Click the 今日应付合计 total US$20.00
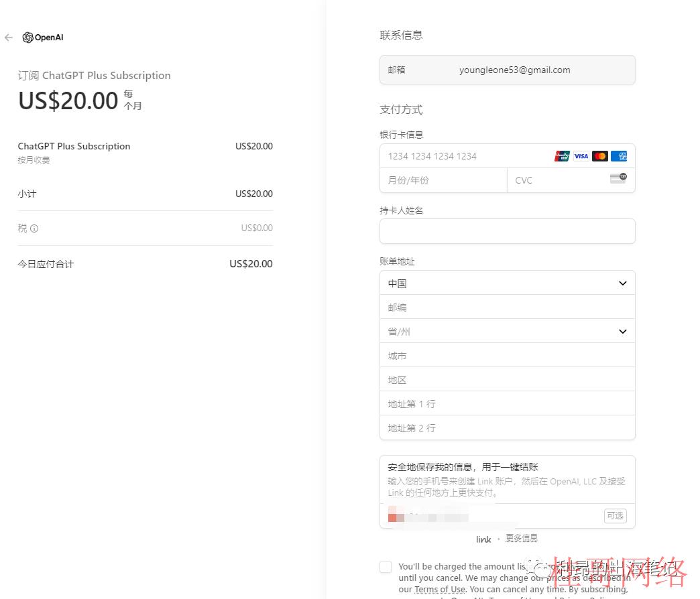 click(251, 263)
